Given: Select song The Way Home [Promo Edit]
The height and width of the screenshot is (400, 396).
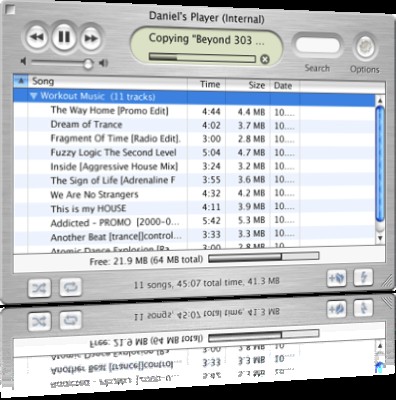Looking at the screenshot, I should point(110,110).
